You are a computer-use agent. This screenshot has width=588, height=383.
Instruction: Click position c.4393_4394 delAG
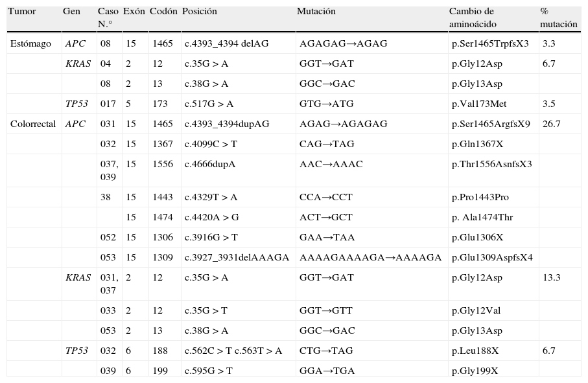point(226,43)
